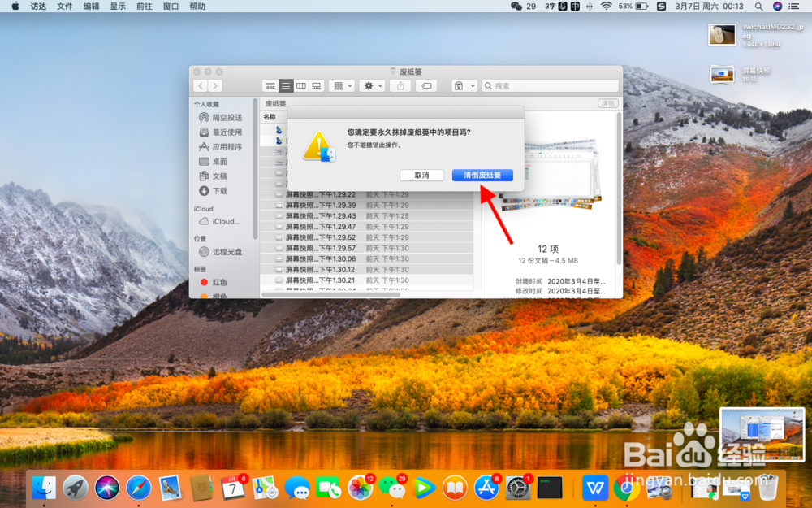Select 文稿 in Finder sidebar
This screenshot has height=508, width=812.
pyautogui.click(x=214, y=176)
